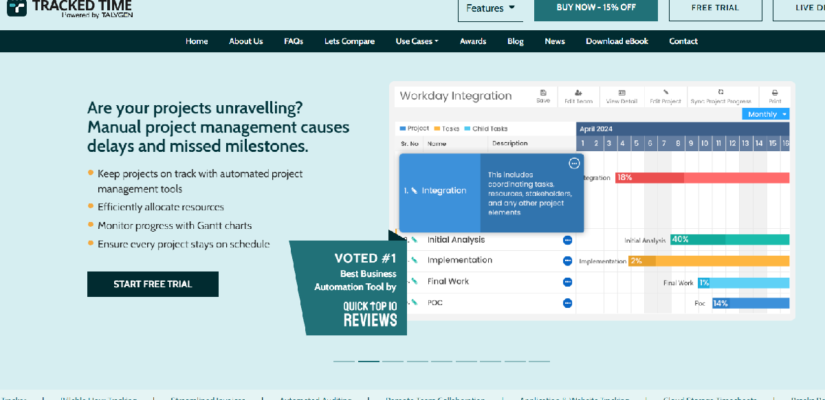Collapse the Initial Analysis row with minus icon
This screenshot has width=825, height=400.
[x=567, y=240]
